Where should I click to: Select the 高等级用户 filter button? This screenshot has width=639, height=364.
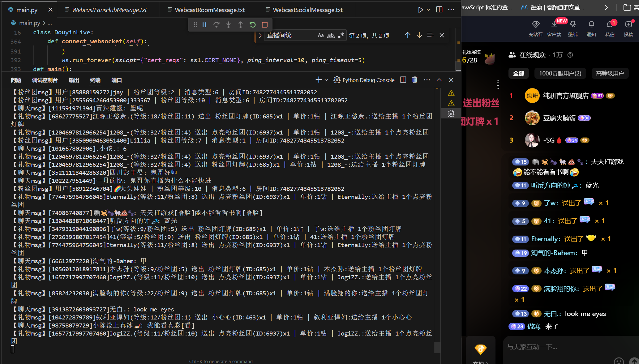610,73
